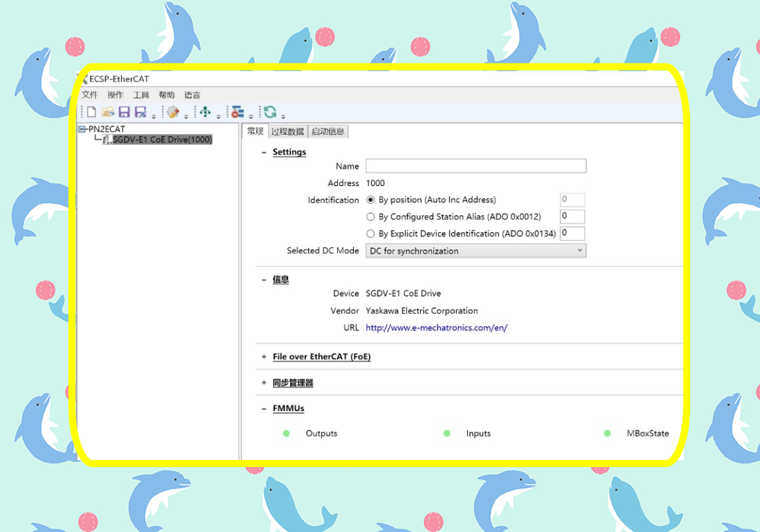Open overflow arrow after remove device icon
This screenshot has width=760, height=532.
click(251, 116)
